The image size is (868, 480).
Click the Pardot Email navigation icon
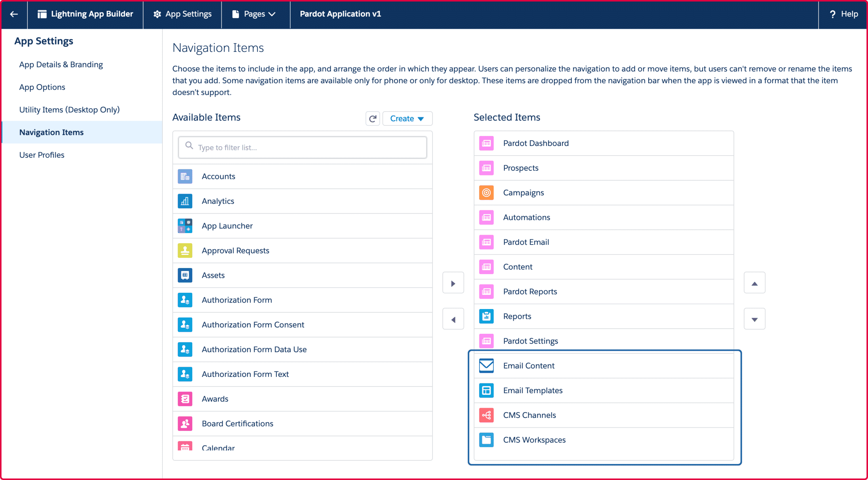point(486,242)
